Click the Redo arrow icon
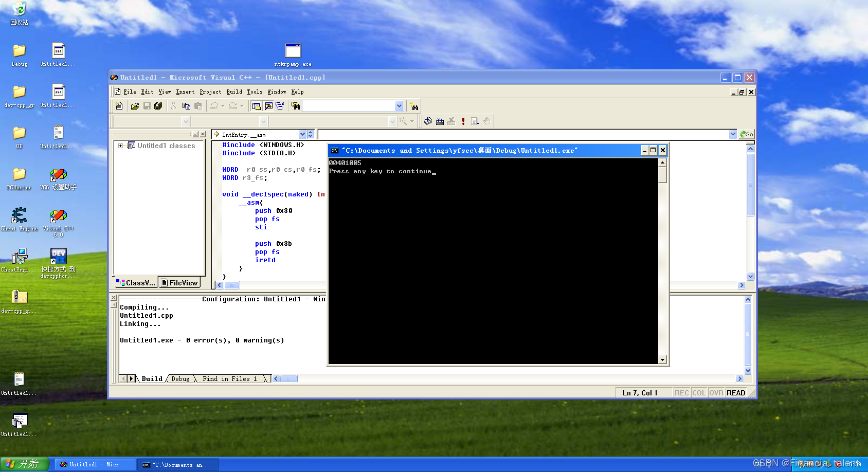 233,106
